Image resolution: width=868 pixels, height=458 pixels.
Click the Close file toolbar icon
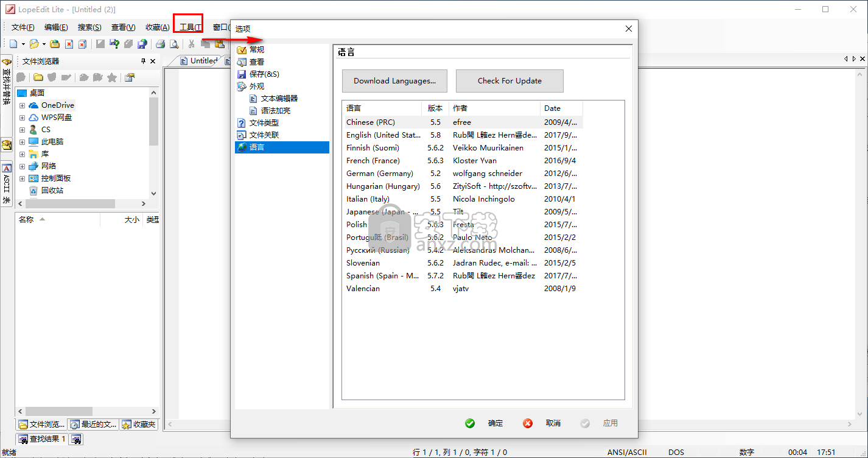click(x=69, y=44)
